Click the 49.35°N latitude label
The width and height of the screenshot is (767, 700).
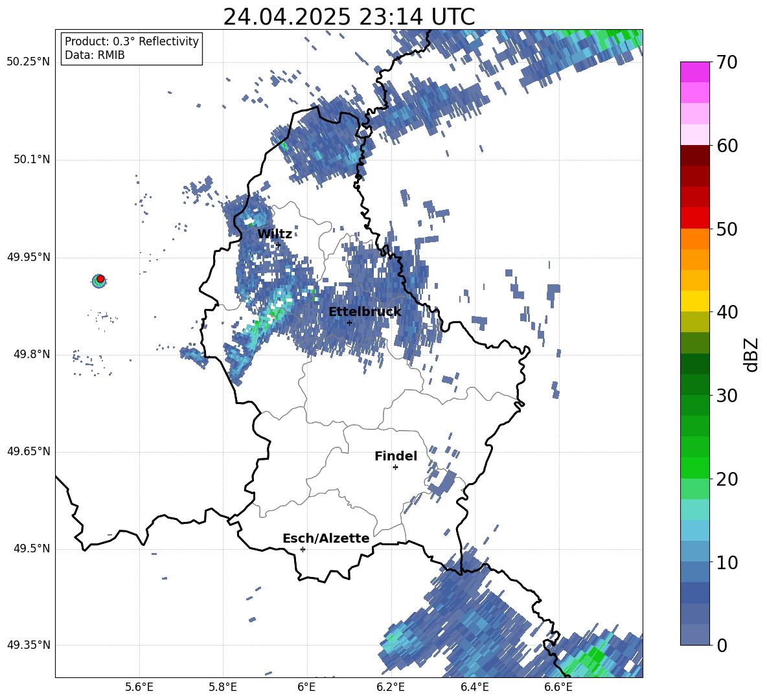pos(29,645)
